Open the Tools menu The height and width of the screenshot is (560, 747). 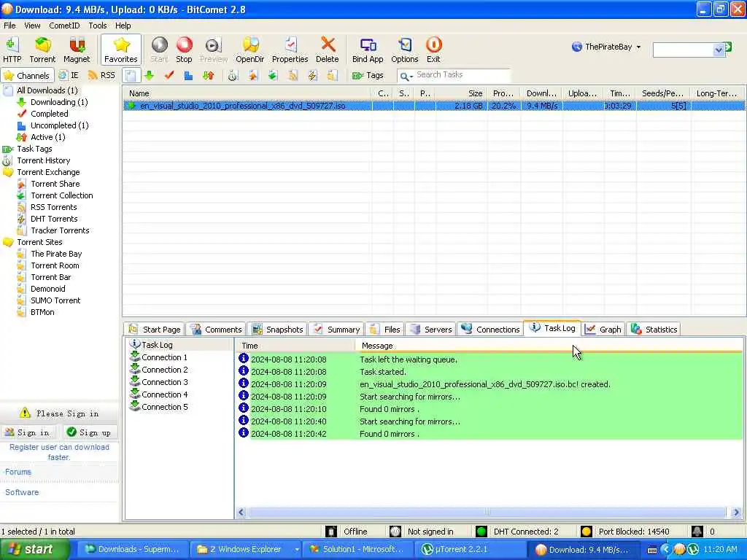[98, 26]
